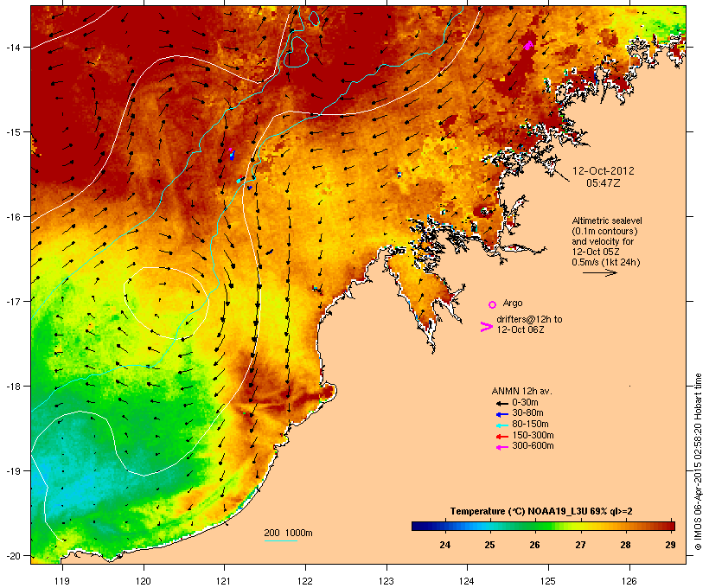This screenshot has height=588, width=709.
Task: Click the colorbar tick label 25
Action: tap(489, 545)
